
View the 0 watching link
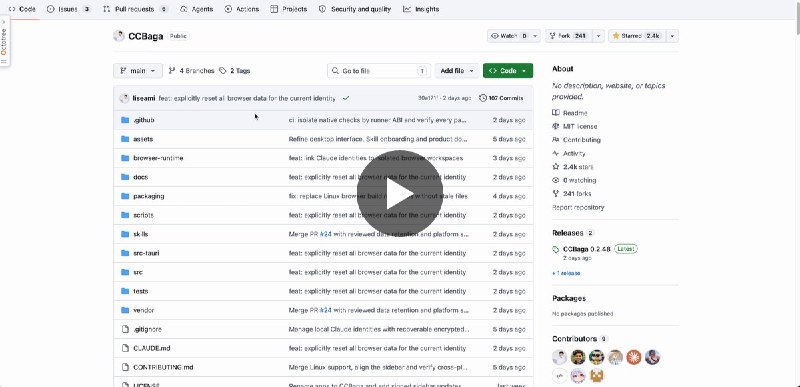point(574,180)
